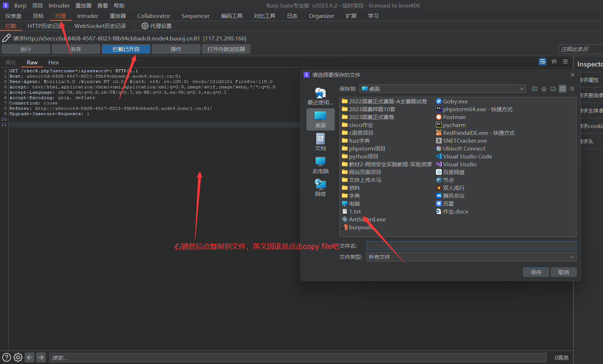Select Visual Studio Code in file list

(464, 156)
